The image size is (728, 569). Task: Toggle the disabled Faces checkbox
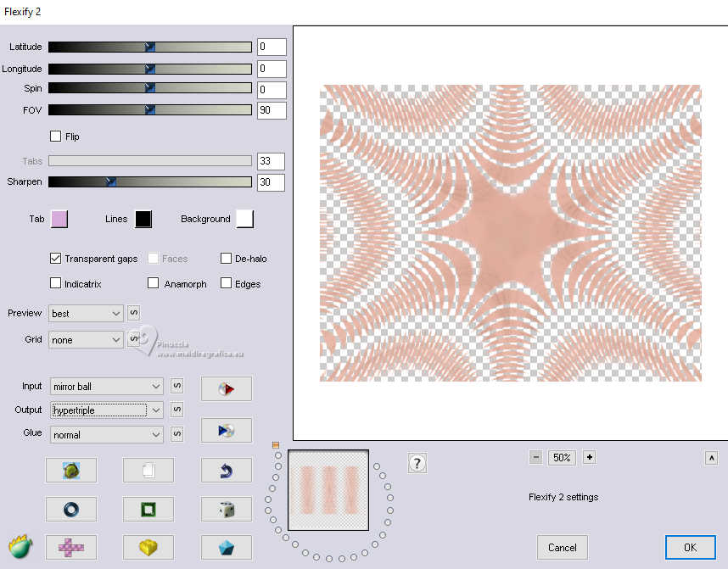(154, 258)
